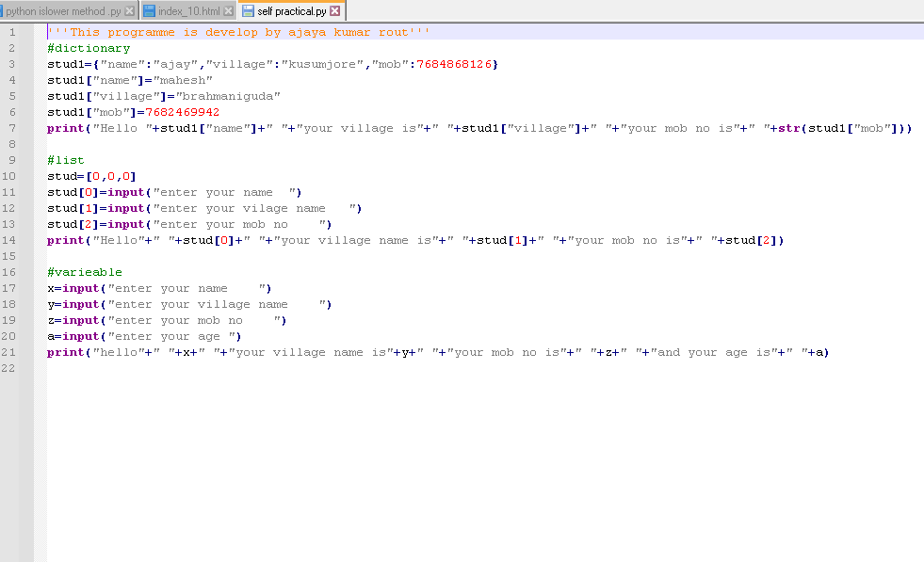Select the self practical.py tab
This screenshot has height=562, width=924.
click(x=292, y=10)
